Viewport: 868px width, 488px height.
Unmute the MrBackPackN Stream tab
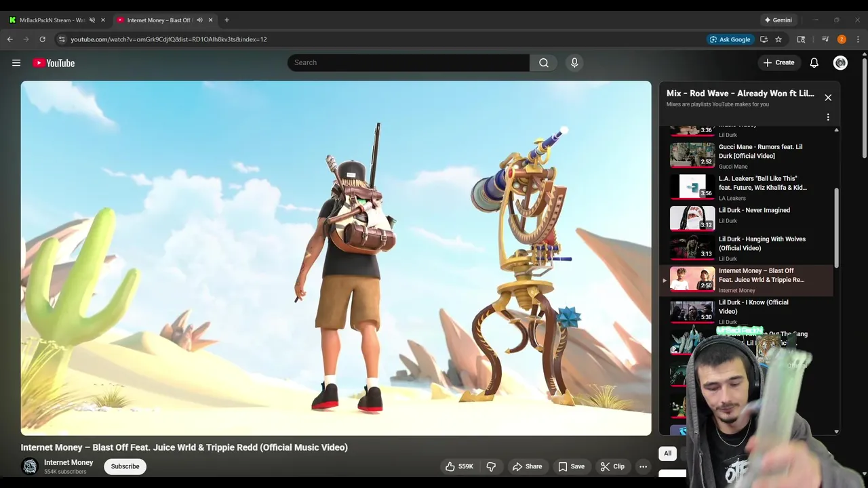(x=92, y=20)
